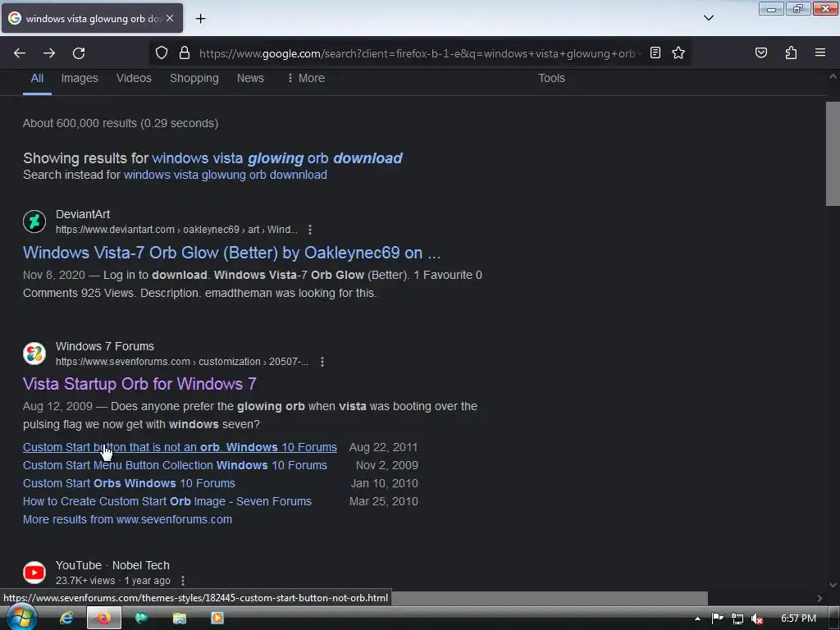Click green taskbar icon beside Firefox
Screen dimensions: 840x630
pos(141,619)
